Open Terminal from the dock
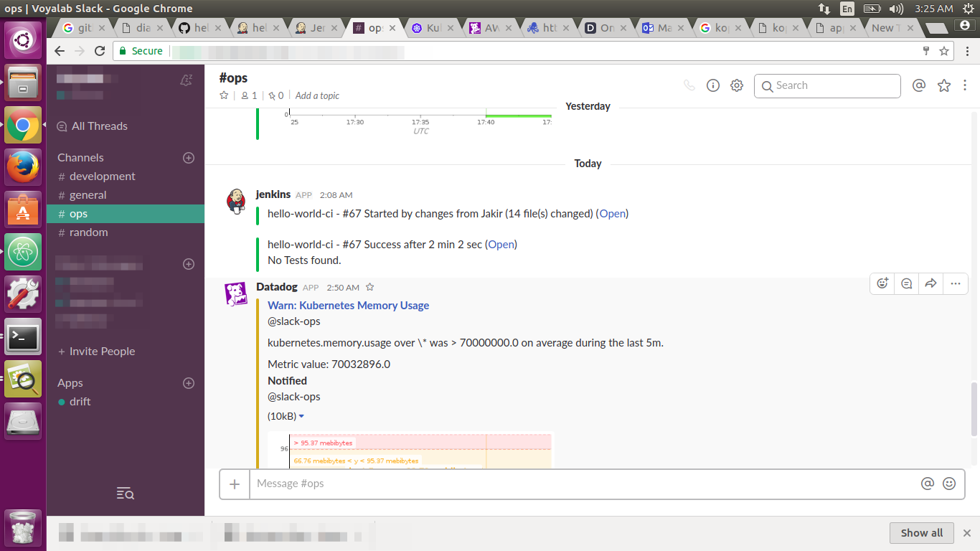Image resolution: width=980 pixels, height=551 pixels. pos(24,336)
